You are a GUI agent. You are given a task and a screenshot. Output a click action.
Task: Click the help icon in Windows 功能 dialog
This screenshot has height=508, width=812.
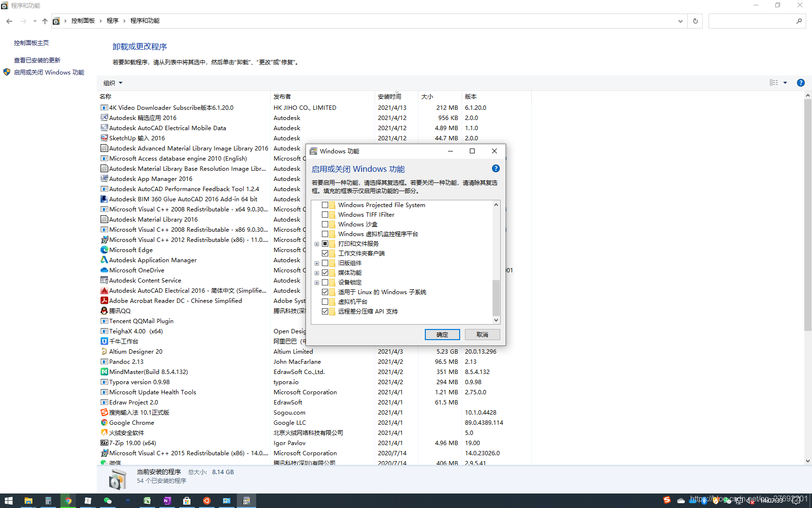(x=495, y=168)
